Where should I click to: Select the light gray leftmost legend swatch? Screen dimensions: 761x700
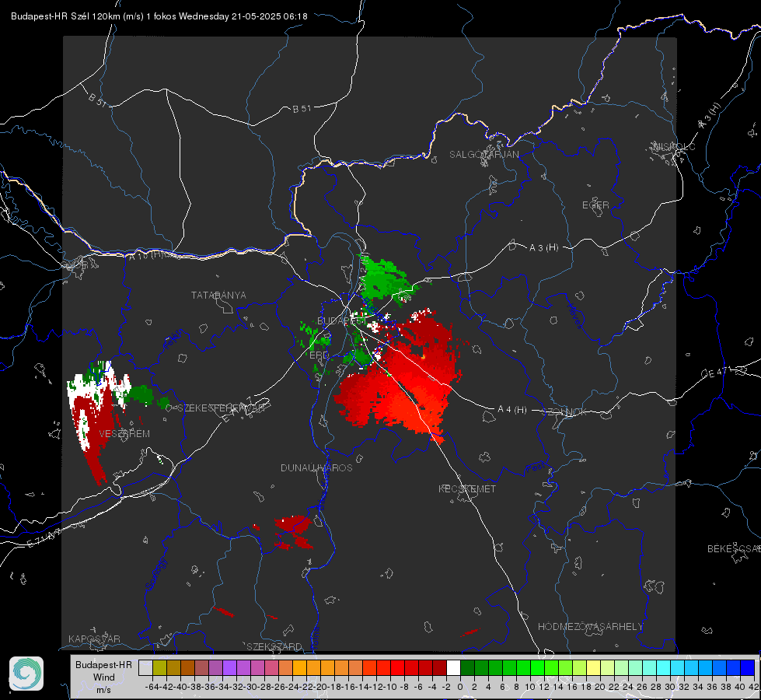tap(145, 667)
